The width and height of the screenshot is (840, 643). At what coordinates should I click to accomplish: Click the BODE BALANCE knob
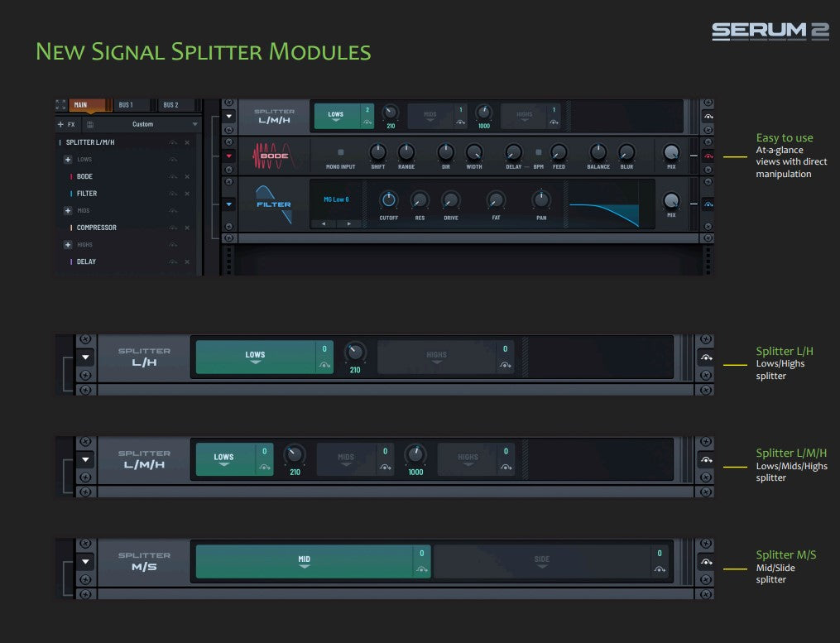[x=598, y=152]
